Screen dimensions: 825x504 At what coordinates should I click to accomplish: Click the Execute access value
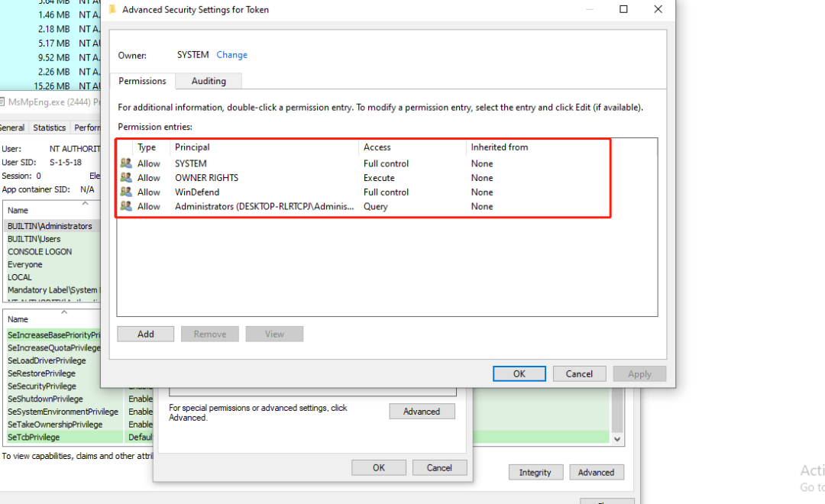(x=379, y=178)
